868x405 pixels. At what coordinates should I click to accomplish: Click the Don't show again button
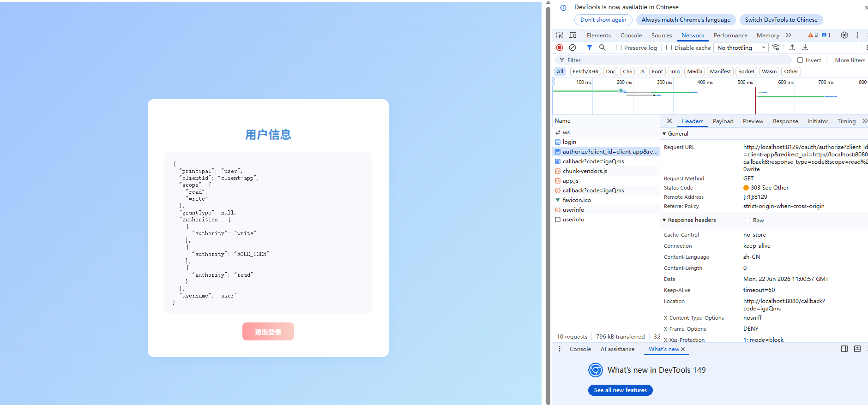click(603, 20)
